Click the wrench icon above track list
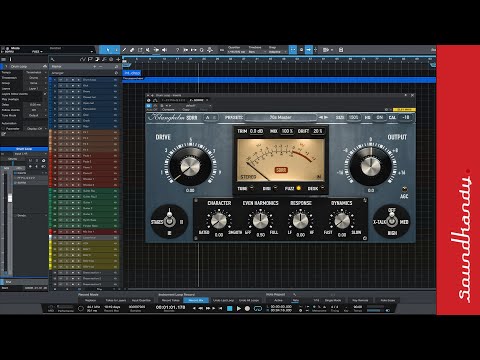 pyautogui.click(x=53, y=59)
